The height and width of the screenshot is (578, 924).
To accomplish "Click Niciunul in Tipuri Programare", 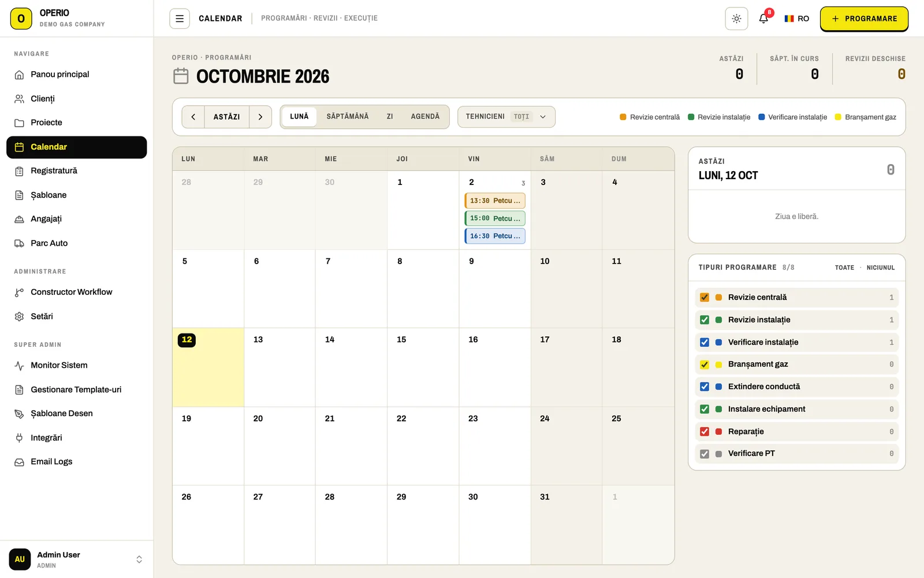I will [x=881, y=268].
